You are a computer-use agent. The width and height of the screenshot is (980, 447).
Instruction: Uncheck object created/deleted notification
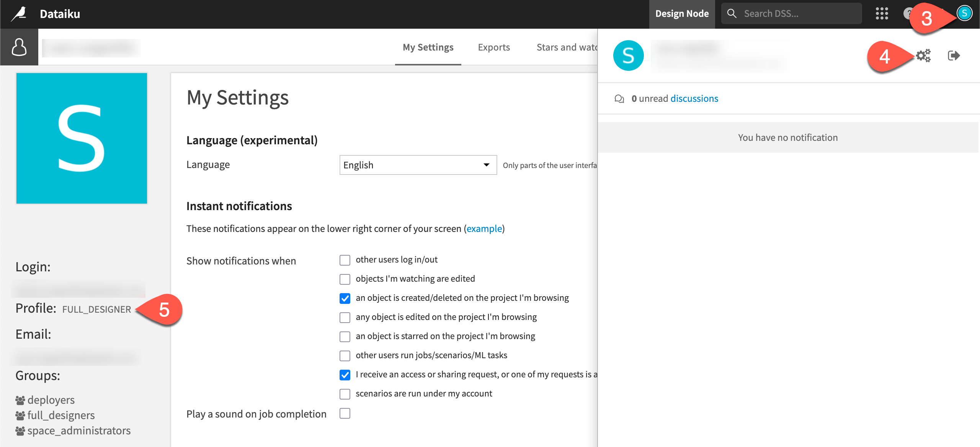point(345,299)
